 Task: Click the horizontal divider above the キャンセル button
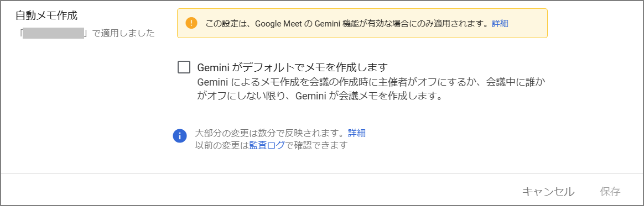pos(322,173)
